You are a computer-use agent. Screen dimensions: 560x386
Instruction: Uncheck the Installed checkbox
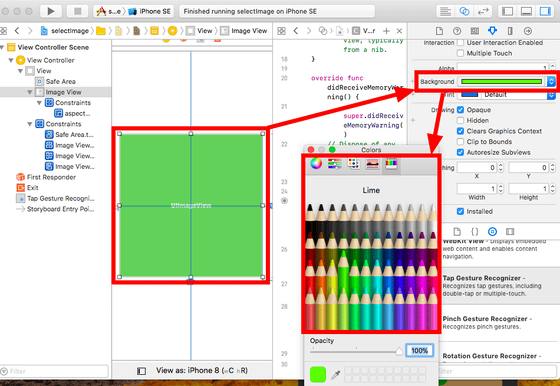click(x=460, y=211)
